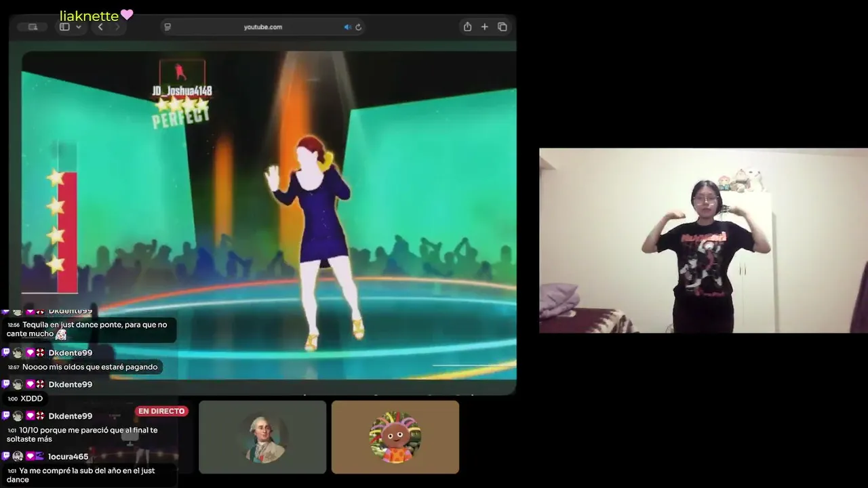This screenshot has width=868, height=488.
Task: Click the Dkdente99 username above the Noooo message
Action: click(71, 353)
